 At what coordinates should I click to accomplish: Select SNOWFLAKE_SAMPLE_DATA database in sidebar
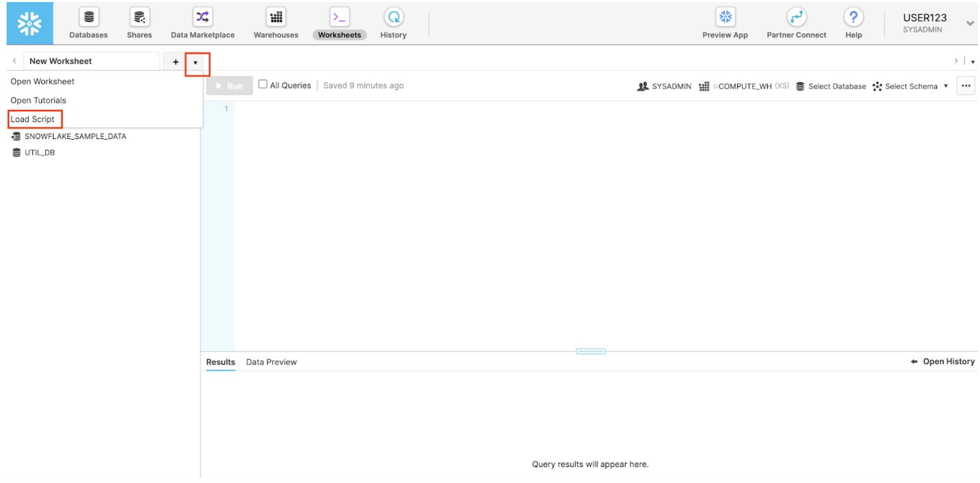tap(75, 136)
